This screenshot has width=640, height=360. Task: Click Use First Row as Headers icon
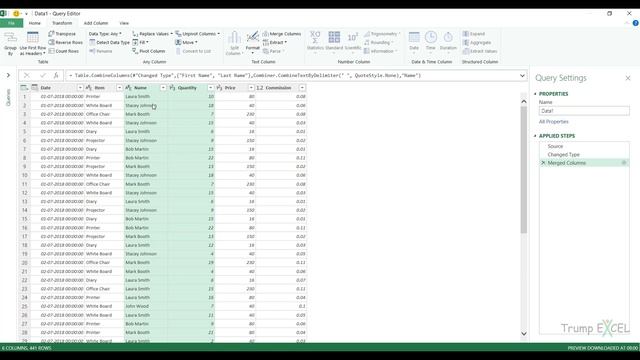(33, 43)
